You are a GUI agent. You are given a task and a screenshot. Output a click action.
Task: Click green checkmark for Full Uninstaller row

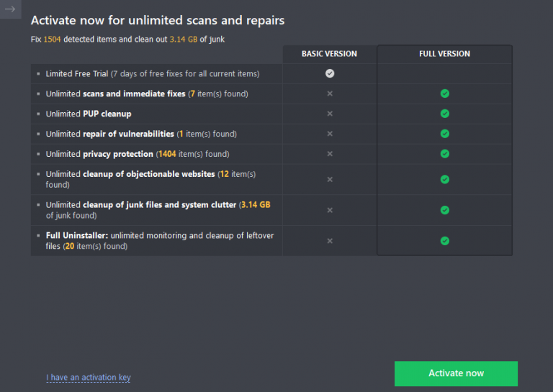(445, 241)
